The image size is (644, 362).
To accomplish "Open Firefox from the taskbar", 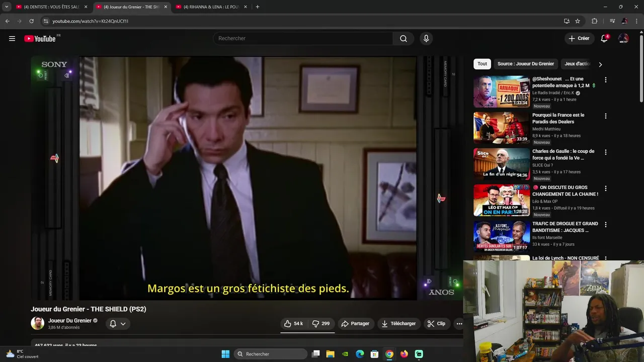I will (x=404, y=354).
